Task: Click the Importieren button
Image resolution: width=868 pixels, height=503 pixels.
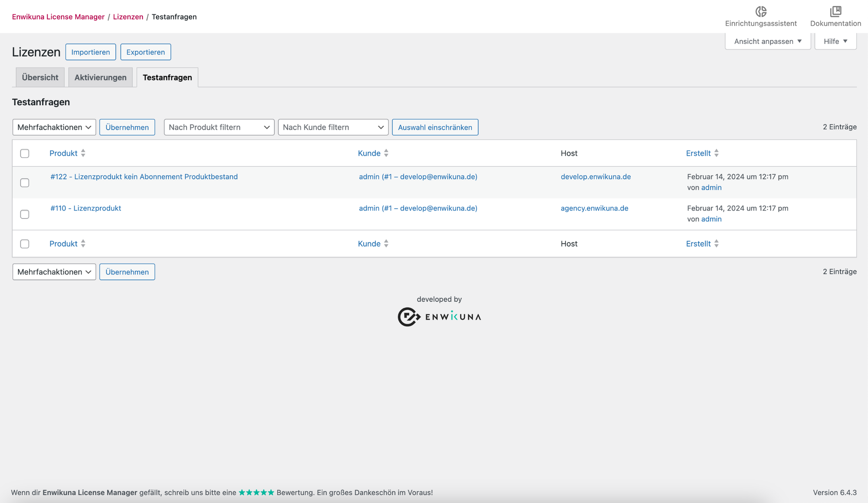Action: coord(91,52)
